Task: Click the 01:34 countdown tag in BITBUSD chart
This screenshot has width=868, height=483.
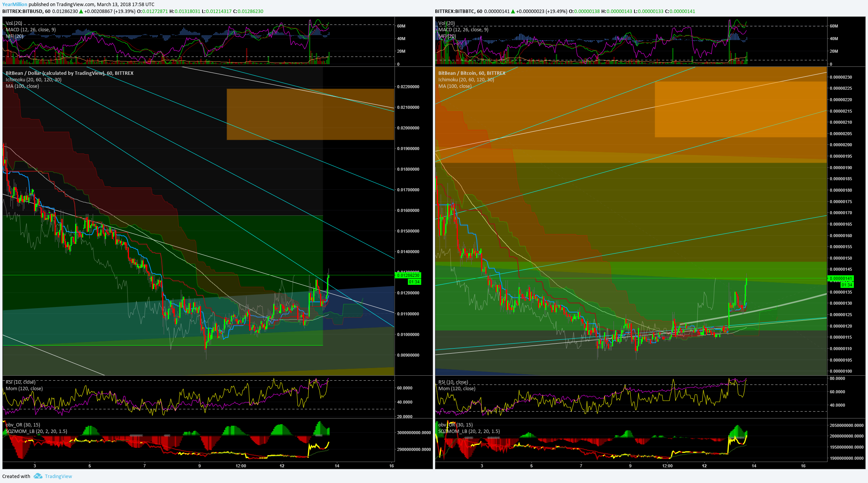Action: click(x=414, y=282)
